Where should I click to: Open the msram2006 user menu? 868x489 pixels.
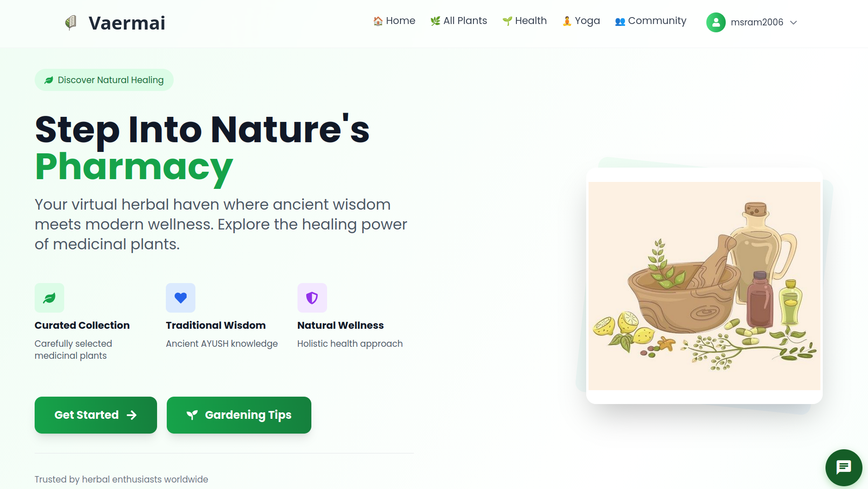752,22
